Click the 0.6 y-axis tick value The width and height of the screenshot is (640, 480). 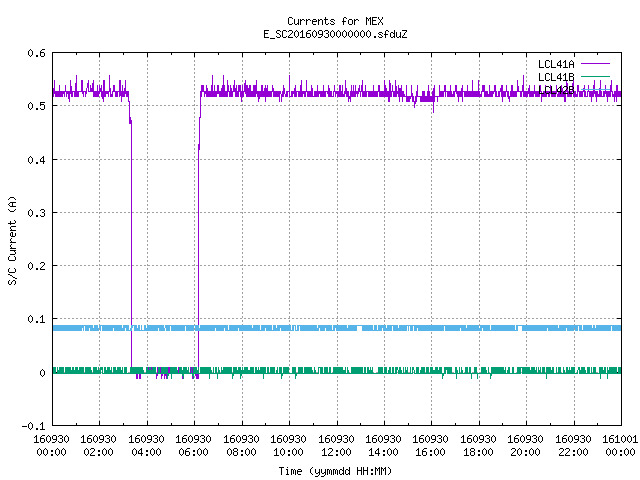click(x=36, y=53)
